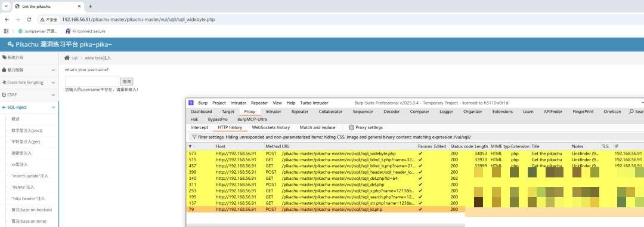
Task: Open a new browser tab
Action: pyautogui.click(x=91, y=6)
